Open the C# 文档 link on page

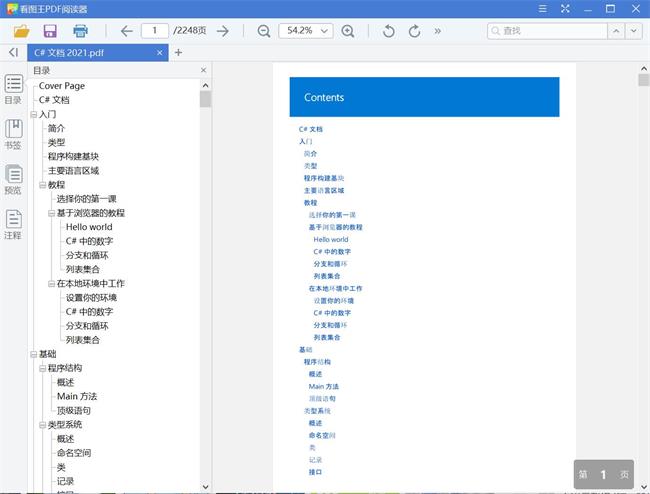[310, 129]
